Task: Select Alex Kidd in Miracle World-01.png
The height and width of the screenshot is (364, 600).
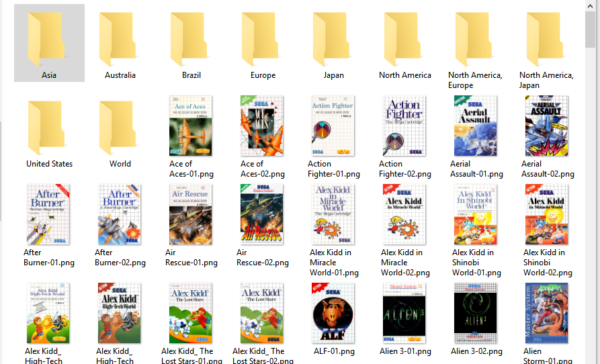Action: [x=333, y=214]
